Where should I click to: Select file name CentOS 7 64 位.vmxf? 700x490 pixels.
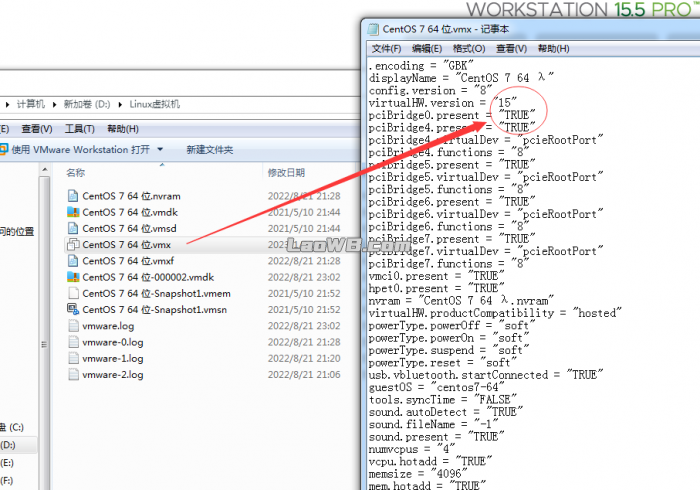tap(128, 261)
